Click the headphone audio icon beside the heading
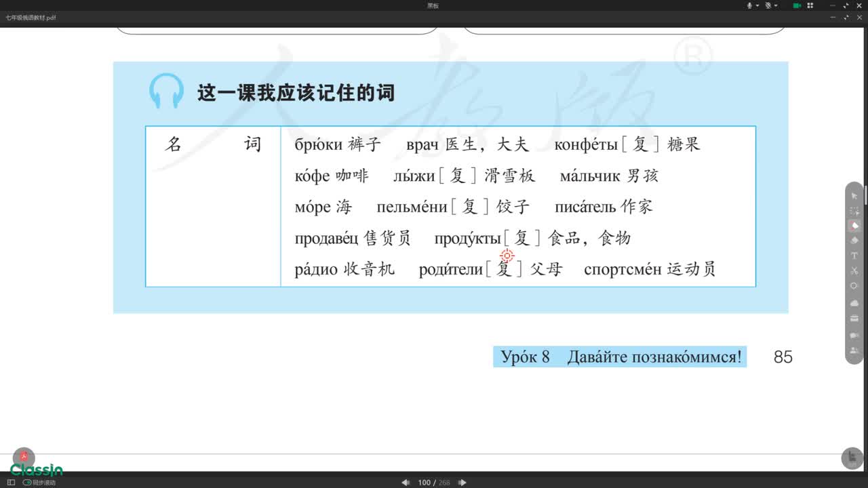 tap(166, 91)
